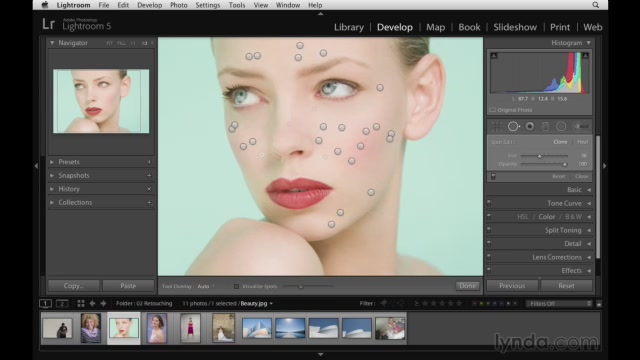The height and width of the screenshot is (360, 640).
Task: Set Navigator zoom to 1:1
Action: pyautogui.click(x=133, y=43)
